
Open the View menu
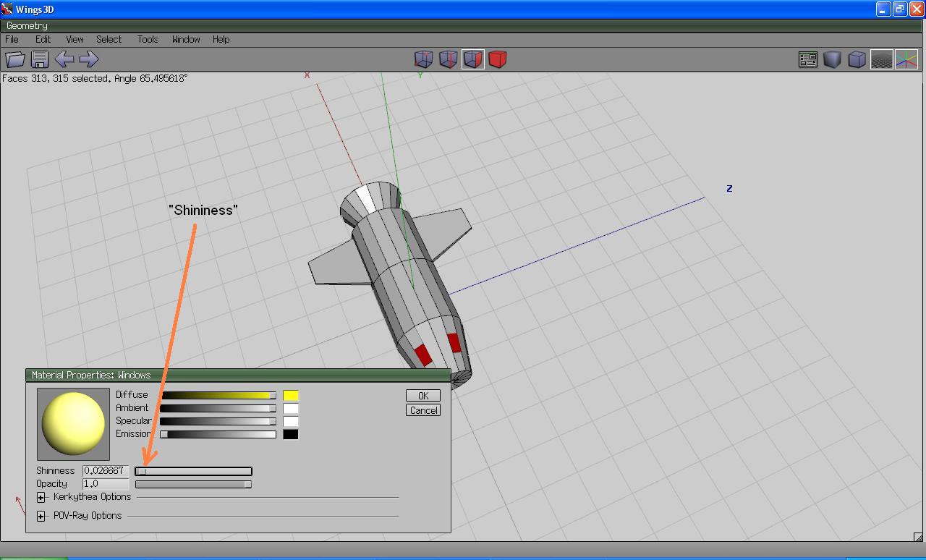click(75, 39)
